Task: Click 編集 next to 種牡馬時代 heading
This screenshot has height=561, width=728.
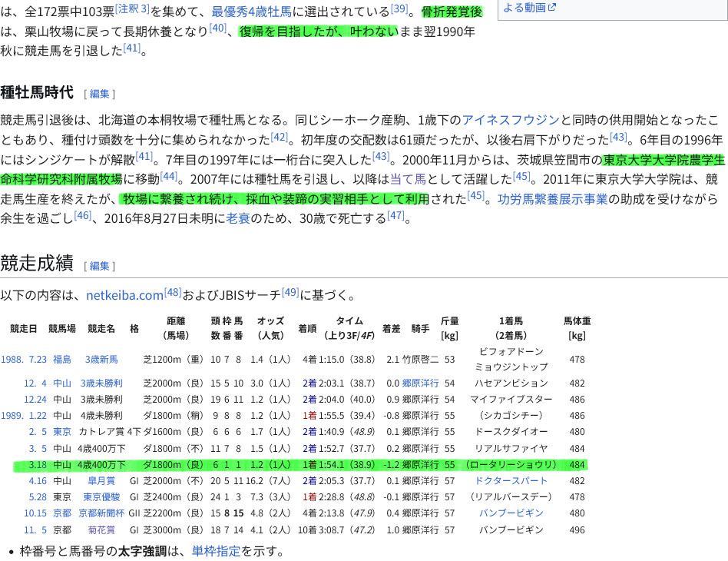Action: (100, 94)
